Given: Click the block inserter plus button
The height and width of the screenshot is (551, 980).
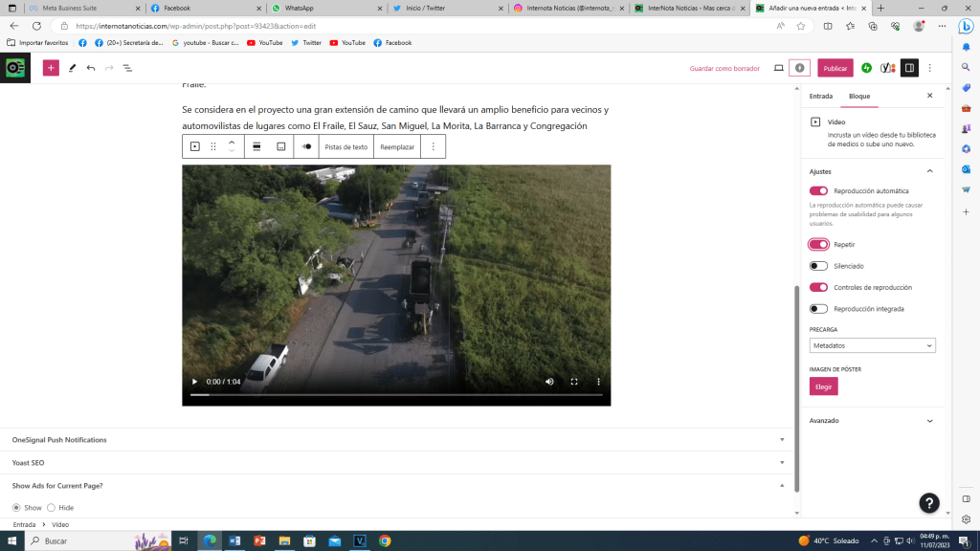Looking at the screenshot, I should 51,68.
